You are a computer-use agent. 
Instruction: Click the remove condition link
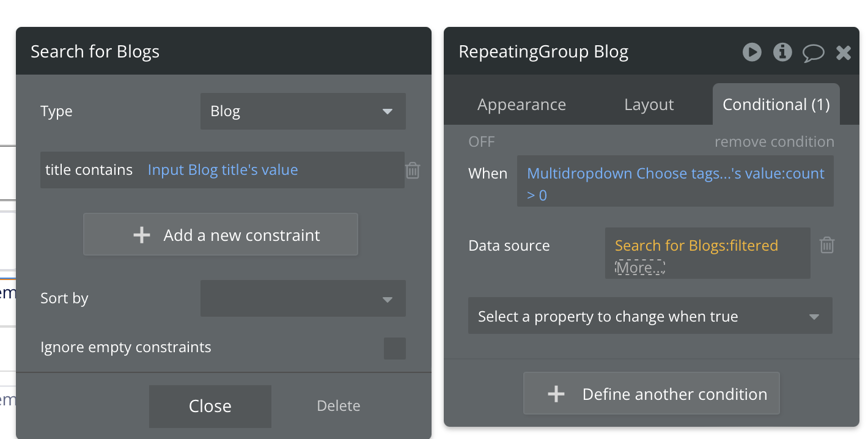[774, 142]
